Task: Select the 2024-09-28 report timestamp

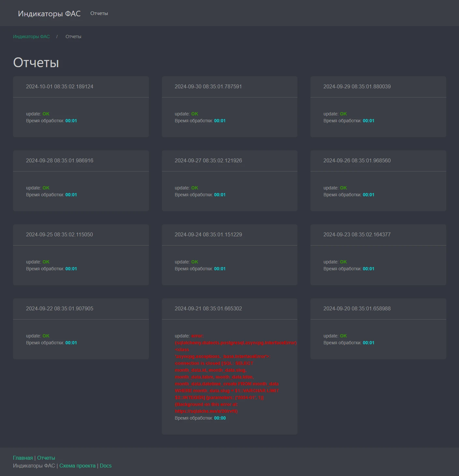Action: (60, 160)
